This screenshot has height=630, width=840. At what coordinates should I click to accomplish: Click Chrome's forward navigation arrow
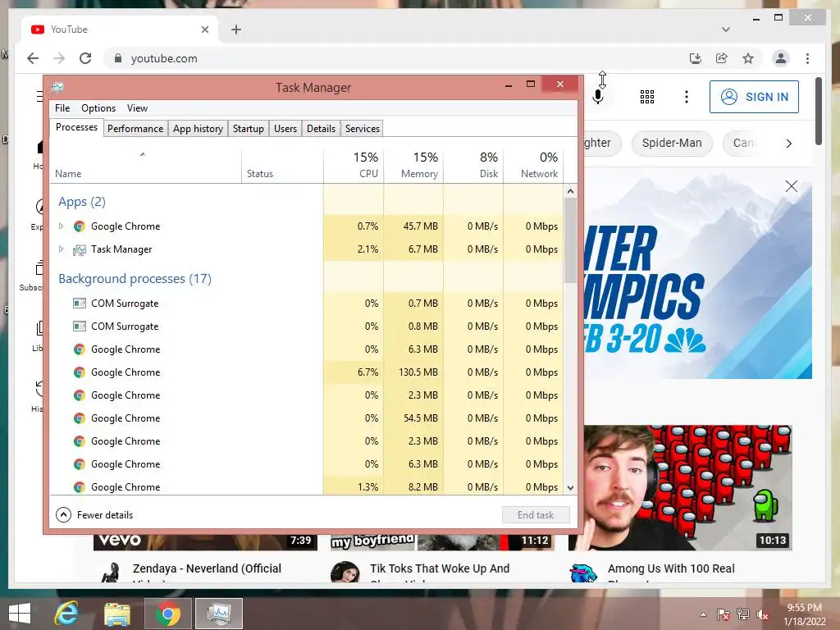tap(59, 58)
